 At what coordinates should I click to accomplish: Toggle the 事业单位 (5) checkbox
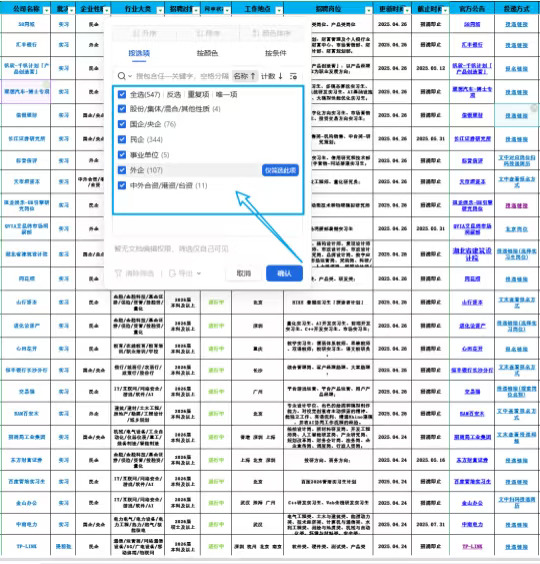tap(122, 155)
